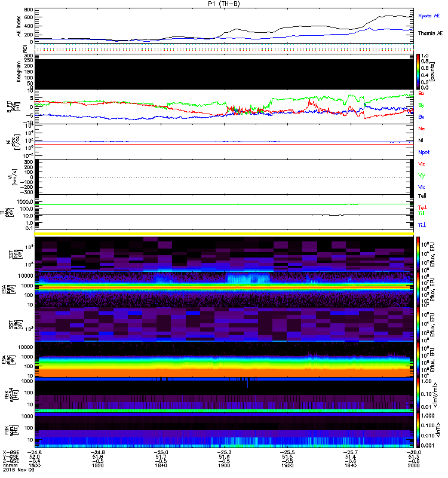Screen dimensions: 448x478
Task: Click the Keogram counts color bar
Action: point(418,72)
